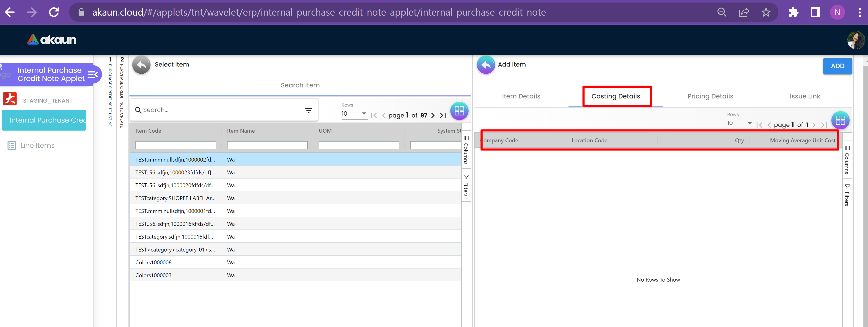Expand Filters side panel in costing grid
The height and width of the screenshot is (327, 868).
[847, 195]
